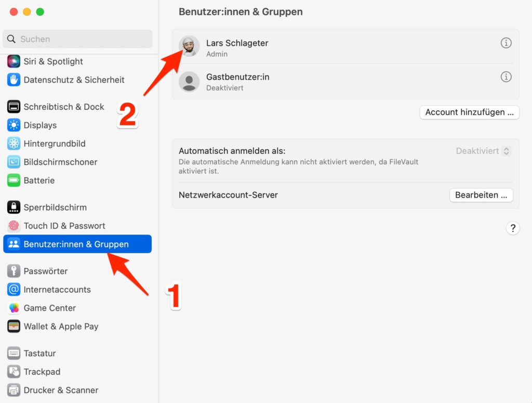Open Sperrbildschirm label in sidebar
The height and width of the screenshot is (403, 532).
(x=55, y=207)
